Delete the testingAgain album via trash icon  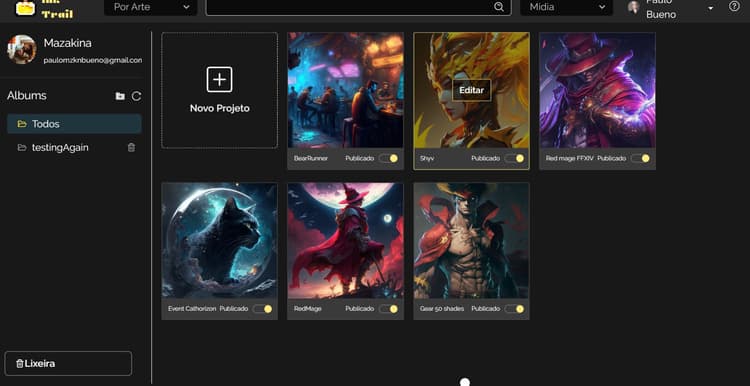click(132, 147)
